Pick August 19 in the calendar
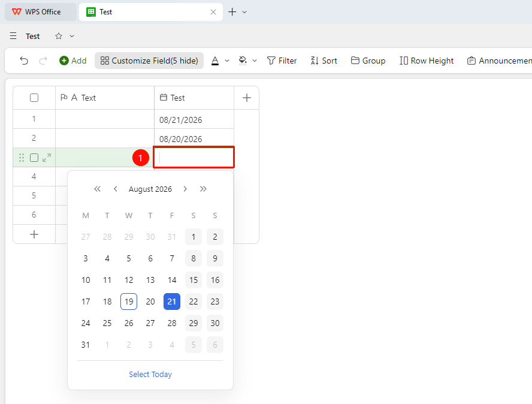The image size is (532, 404). 129,302
